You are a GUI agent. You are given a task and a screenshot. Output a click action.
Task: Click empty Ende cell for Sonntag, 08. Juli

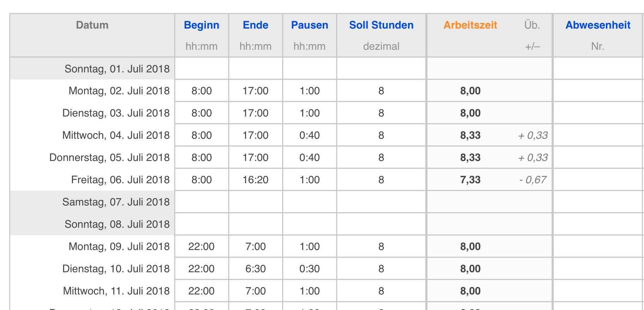(255, 224)
